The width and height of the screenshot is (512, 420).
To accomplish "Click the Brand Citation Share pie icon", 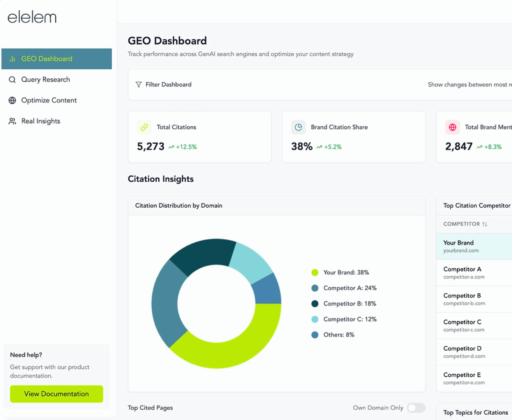I will point(298,127).
